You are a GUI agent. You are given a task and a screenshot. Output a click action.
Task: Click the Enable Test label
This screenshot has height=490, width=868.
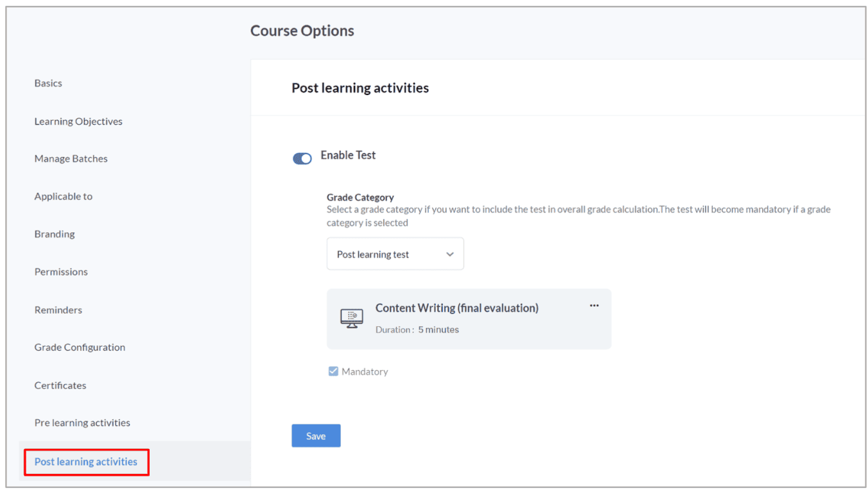click(x=348, y=155)
